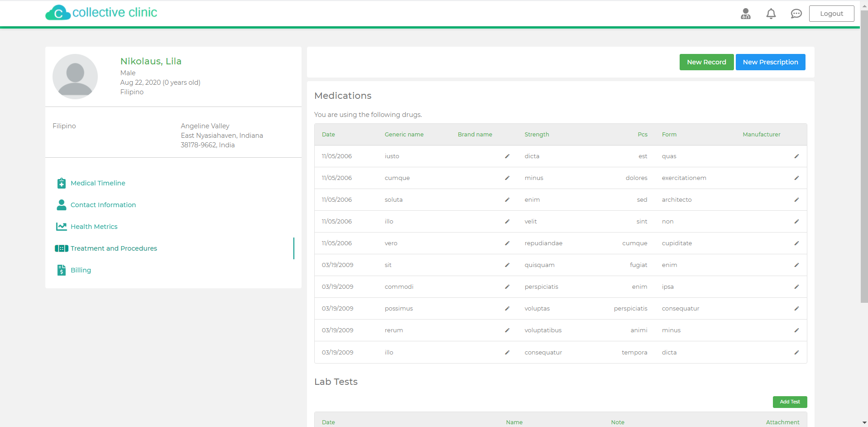Click the Pcs column header
Viewport: 868px width, 427px height.
tap(643, 135)
